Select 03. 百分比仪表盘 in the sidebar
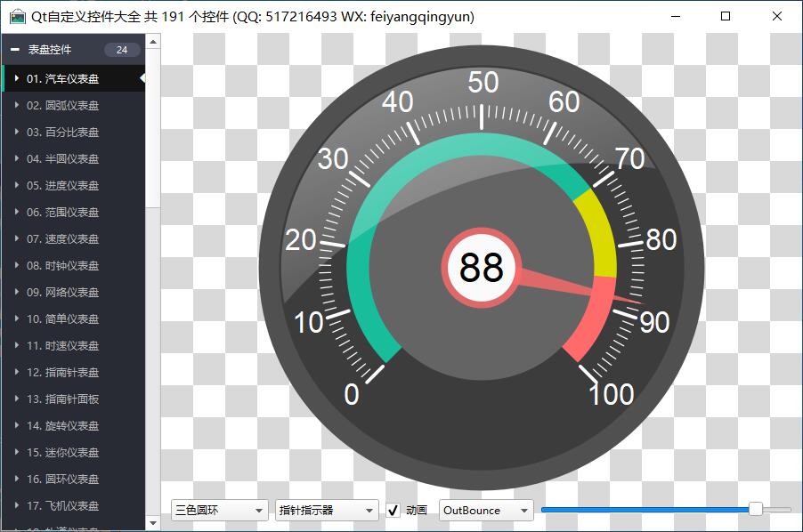Screen dimensions: 803x532 62,133
